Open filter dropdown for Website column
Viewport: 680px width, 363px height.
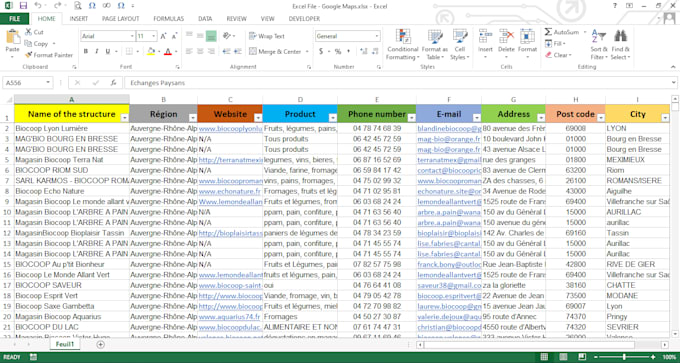pyautogui.click(x=258, y=118)
